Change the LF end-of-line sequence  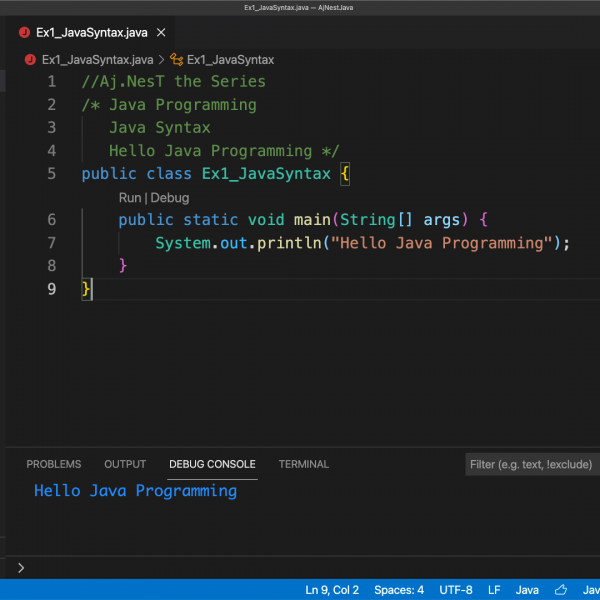[x=494, y=590]
